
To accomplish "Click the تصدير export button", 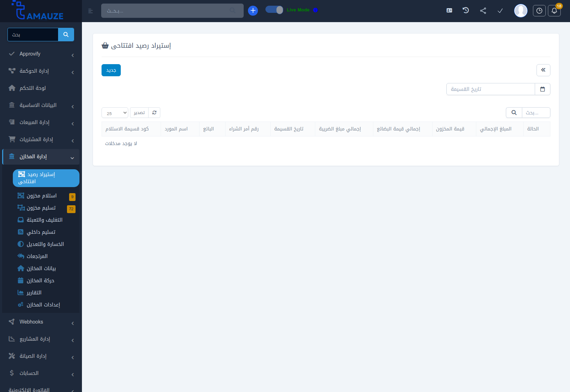I will 139,113.
